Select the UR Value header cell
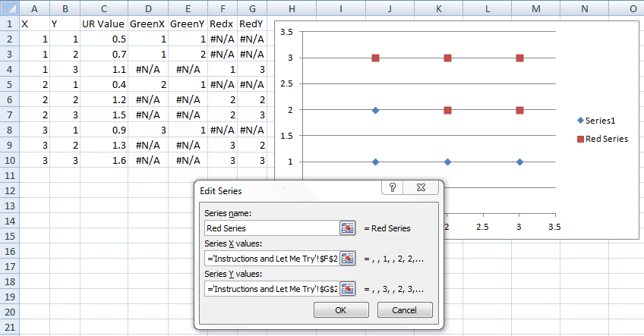Viewport: 644px width, 336px height. coord(104,24)
